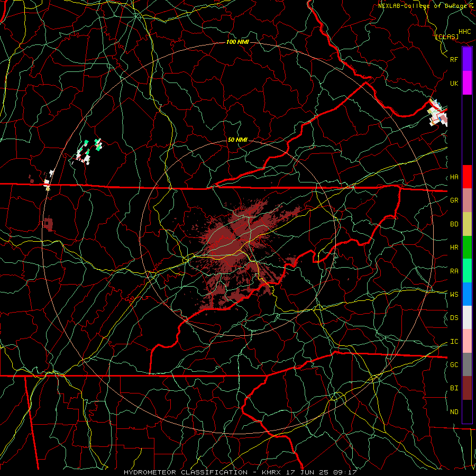The image size is (476, 476).
Task: Click the multicolored echo cluster near the legend
Action: pyautogui.click(x=438, y=113)
